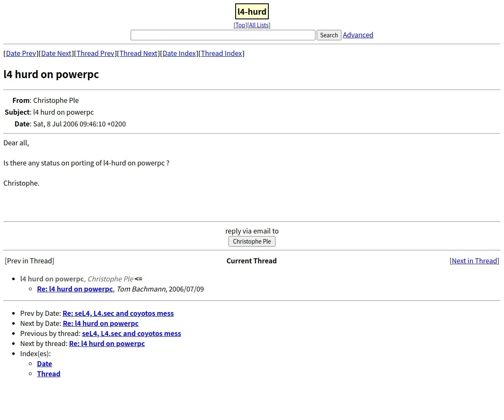This screenshot has height=420, width=504.
Task: Open Prev by Date seL4 message
Action: coord(118,313)
